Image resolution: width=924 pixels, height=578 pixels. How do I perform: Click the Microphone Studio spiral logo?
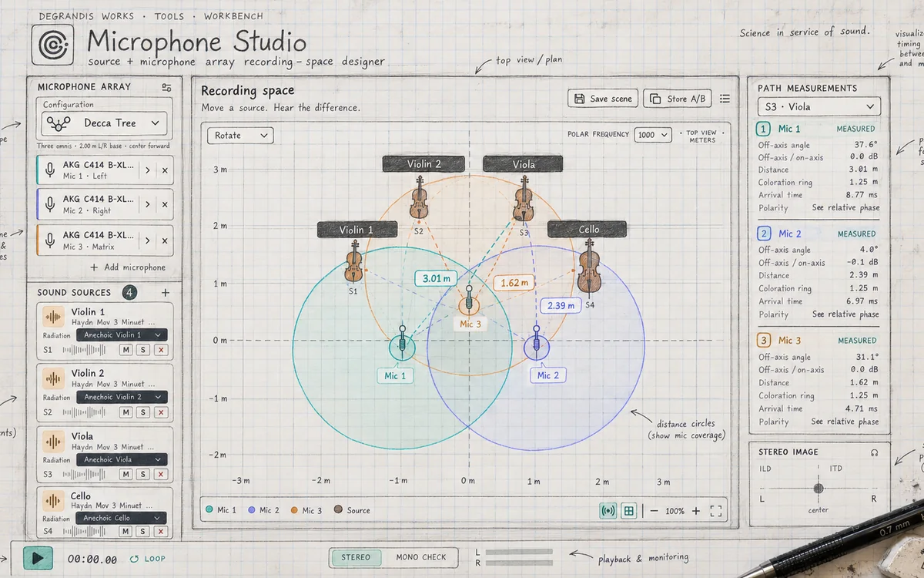click(x=52, y=45)
